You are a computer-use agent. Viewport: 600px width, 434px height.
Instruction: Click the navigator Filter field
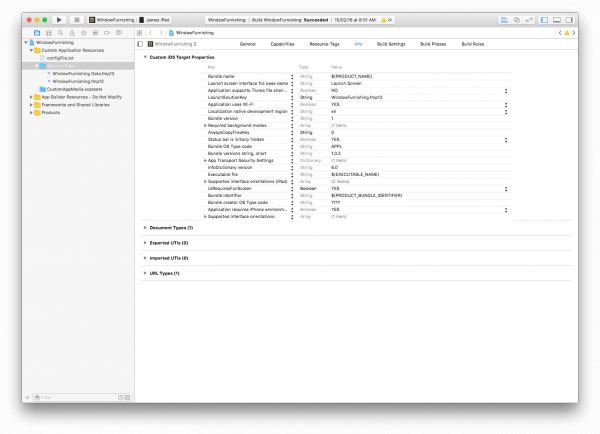pyautogui.click(x=77, y=398)
